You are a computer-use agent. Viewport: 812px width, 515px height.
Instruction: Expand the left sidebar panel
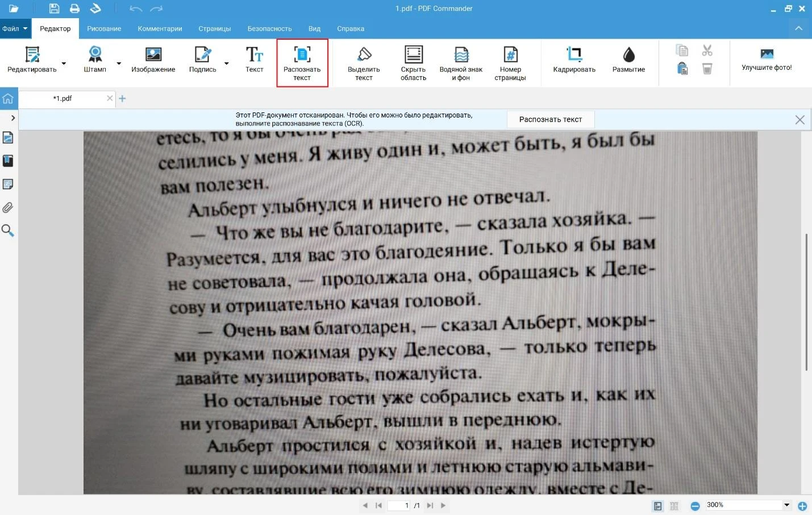click(x=13, y=118)
